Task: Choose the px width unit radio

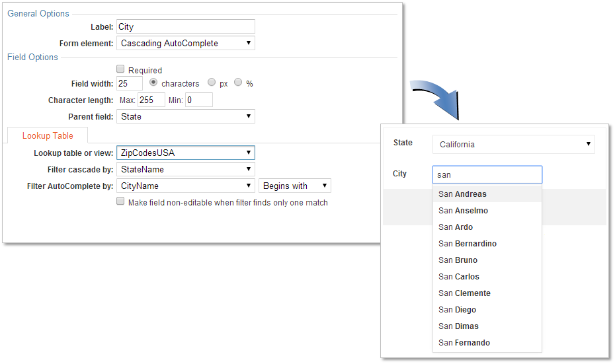Action: (212, 82)
